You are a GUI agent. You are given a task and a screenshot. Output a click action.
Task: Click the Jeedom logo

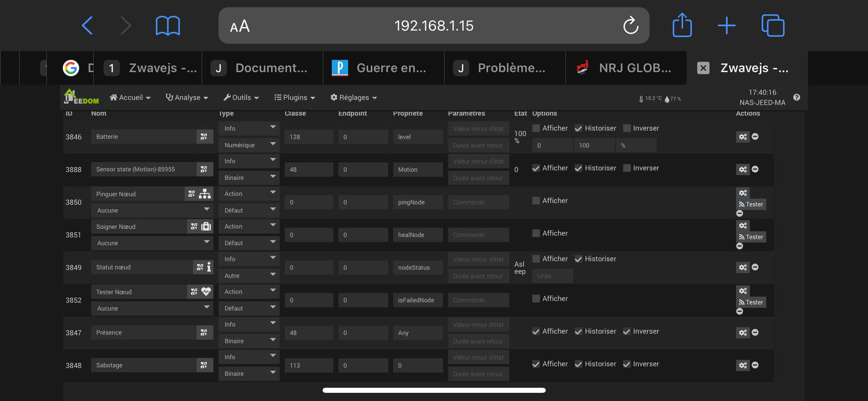click(81, 96)
